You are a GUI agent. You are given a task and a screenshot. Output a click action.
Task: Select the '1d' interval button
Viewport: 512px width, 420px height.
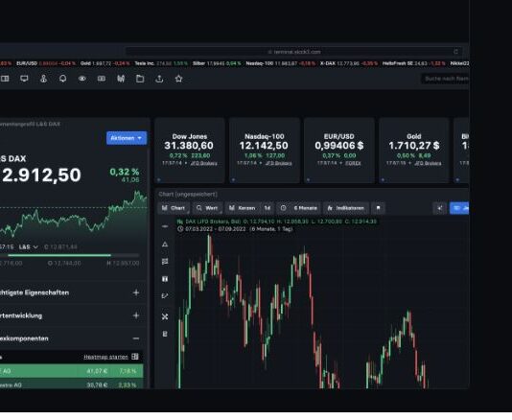coord(268,208)
